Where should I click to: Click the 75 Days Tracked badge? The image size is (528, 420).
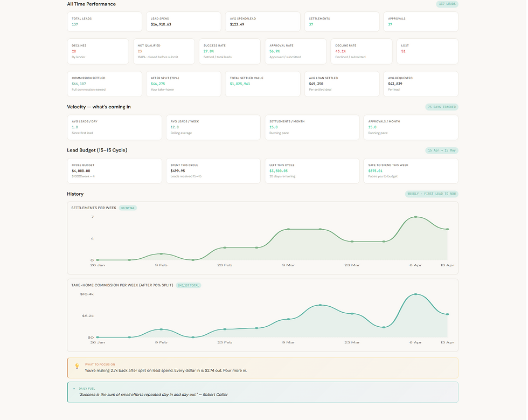pyautogui.click(x=441, y=107)
